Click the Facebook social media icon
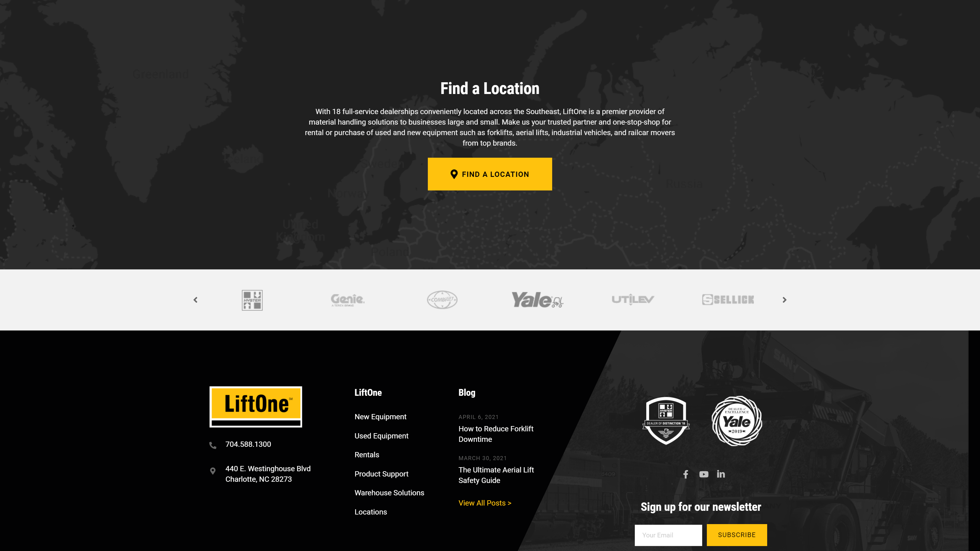 coord(685,474)
